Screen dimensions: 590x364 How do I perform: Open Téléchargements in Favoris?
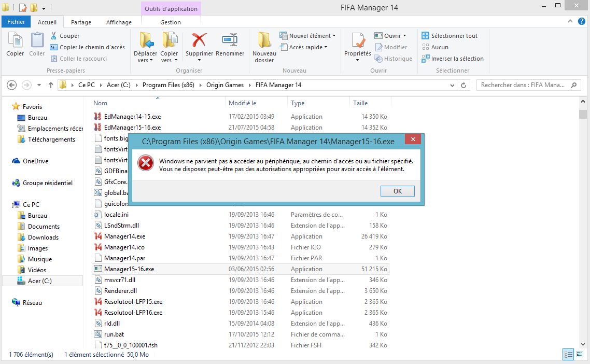tap(51, 139)
